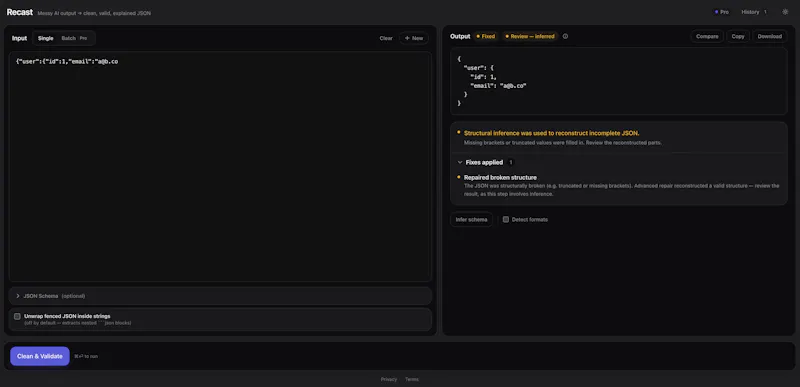The image size is (800, 387).
Task: Download the output JSON
Action: pos(769,36)
